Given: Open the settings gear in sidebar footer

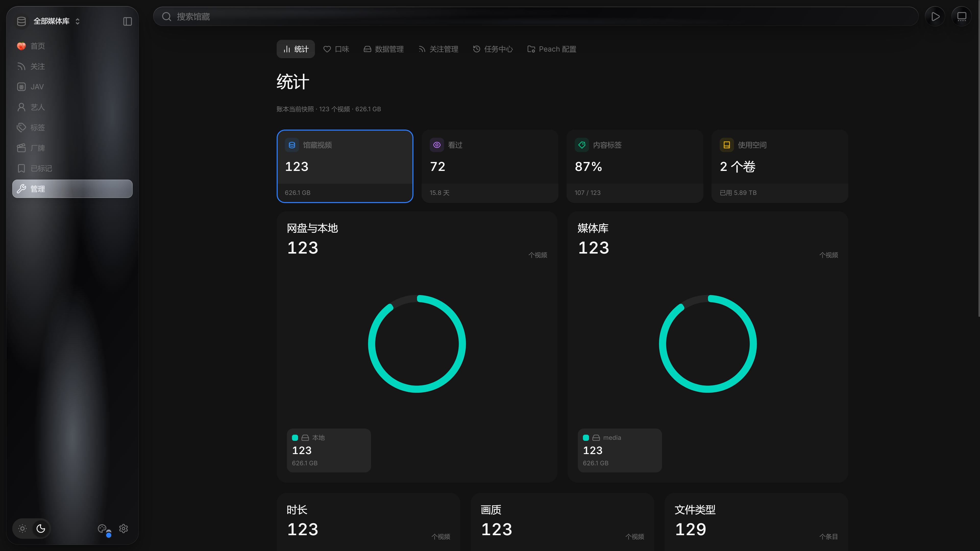Looking at the screenshot, I should click(x=123, y=529).
